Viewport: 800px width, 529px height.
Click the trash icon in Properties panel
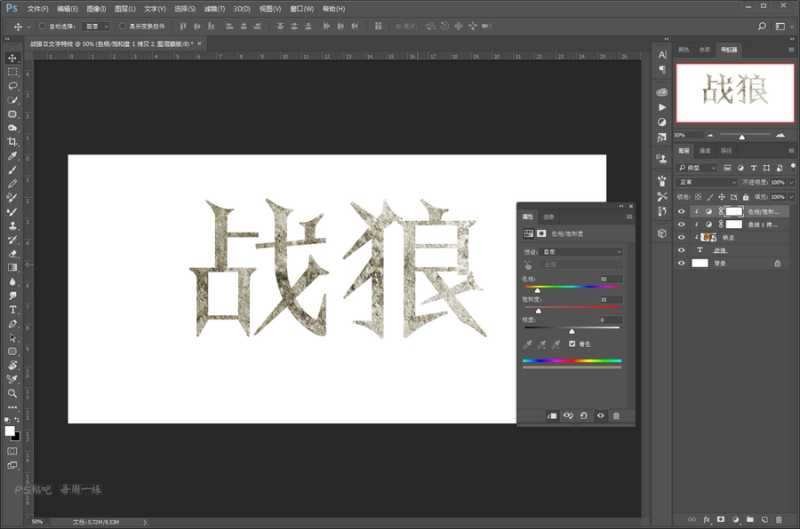[616, 415]
